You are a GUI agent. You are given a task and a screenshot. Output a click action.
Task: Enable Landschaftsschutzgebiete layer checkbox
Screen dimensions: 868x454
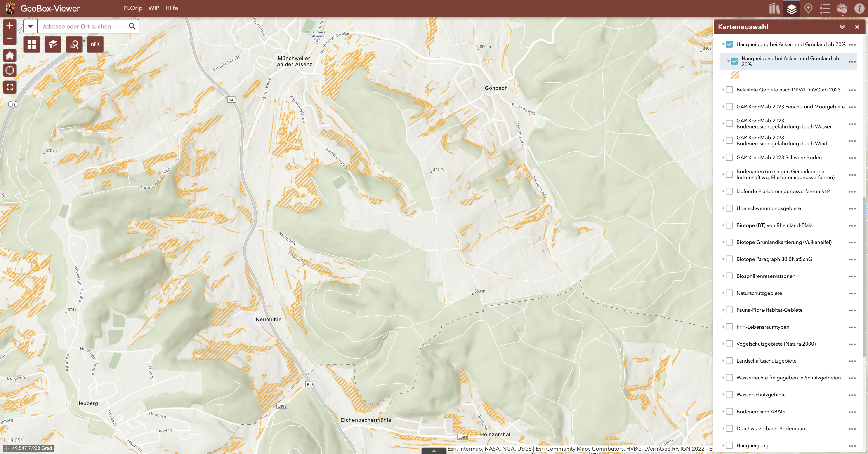pyautogui.click(x=729, y=361)
